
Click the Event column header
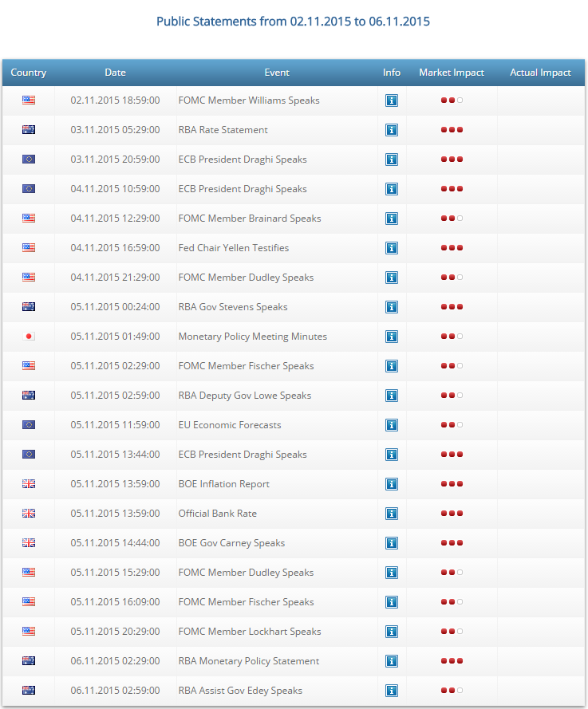(x=277, y=73)
